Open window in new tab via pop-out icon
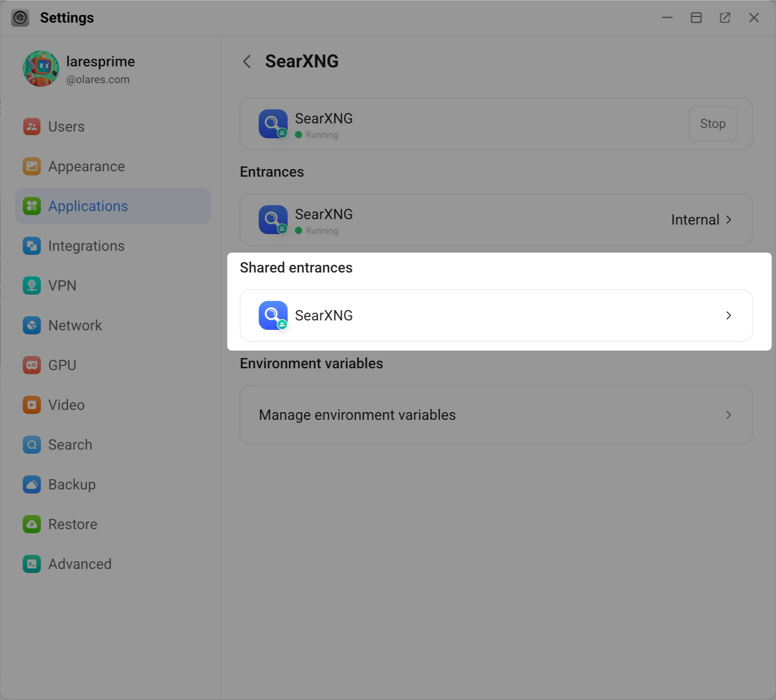The width and height of the screenshot is (776, 700). (725, 18)
